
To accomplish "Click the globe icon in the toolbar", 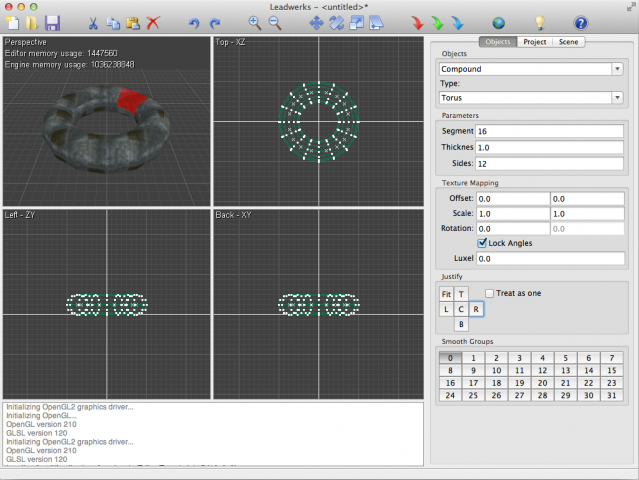I will tap(499, 22).
